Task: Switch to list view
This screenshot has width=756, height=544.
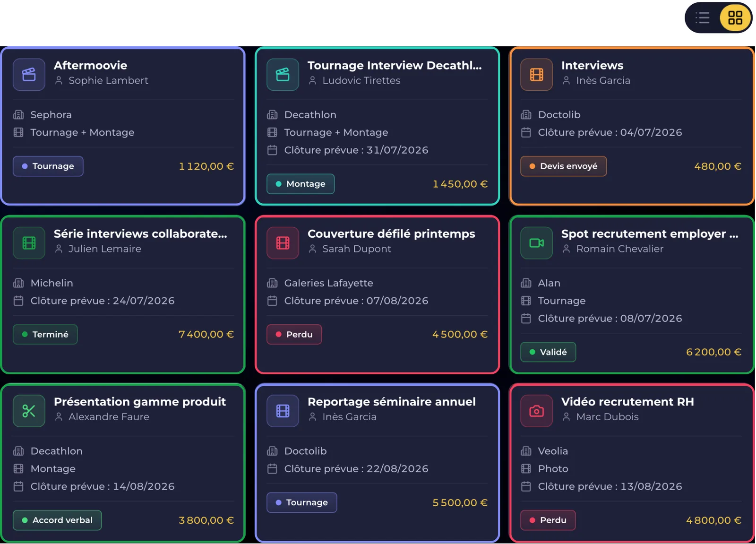Action: (703, 18)
